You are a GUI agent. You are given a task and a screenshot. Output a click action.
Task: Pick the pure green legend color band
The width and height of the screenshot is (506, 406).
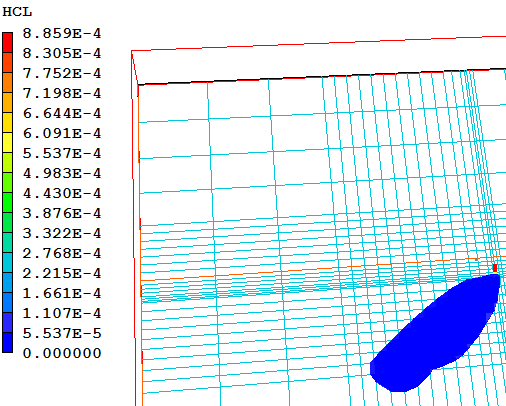coord(7,202)
